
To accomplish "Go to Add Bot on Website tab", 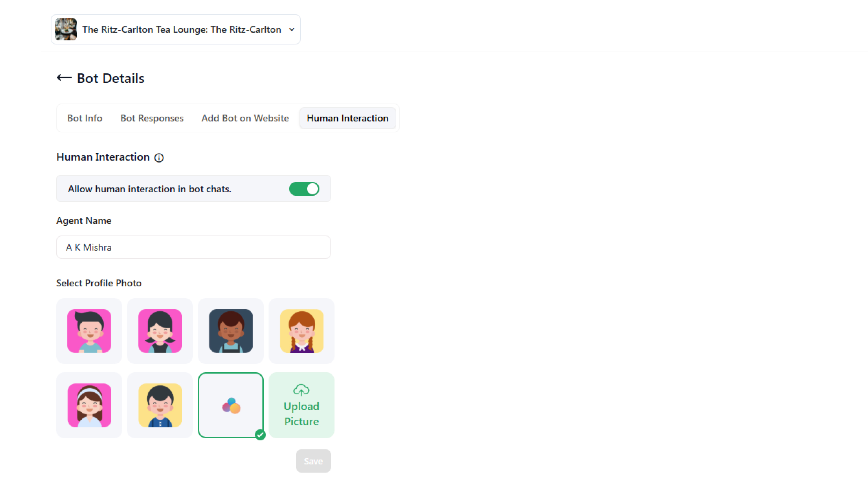I will pos(245,118).
